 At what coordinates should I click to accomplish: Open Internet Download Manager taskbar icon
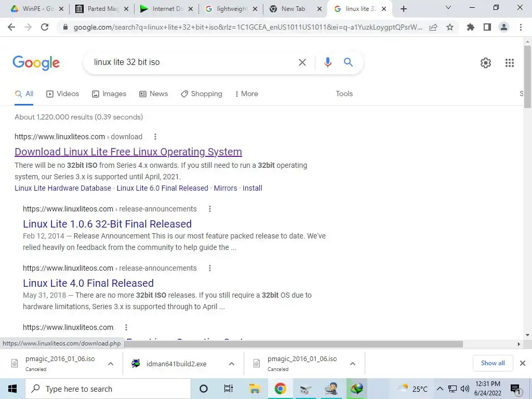tap(356, 389)
